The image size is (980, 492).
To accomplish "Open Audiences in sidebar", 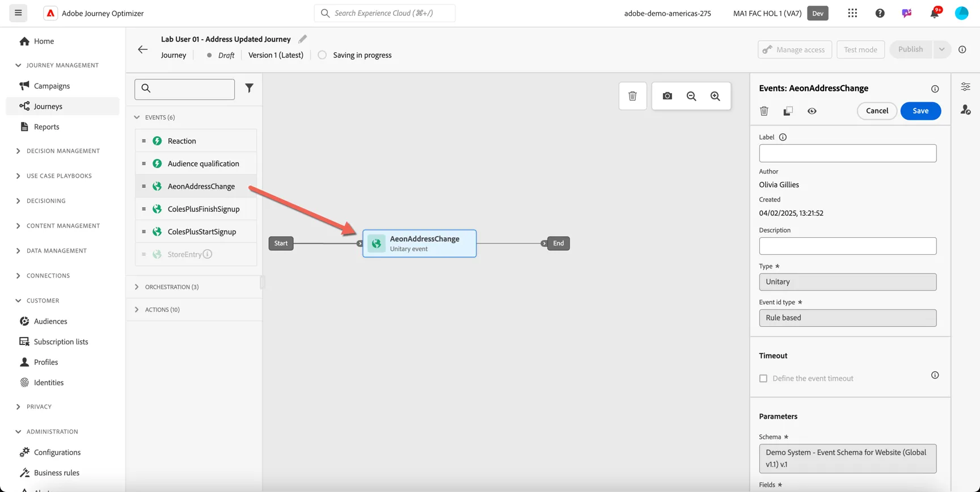I will click(50, 321).
